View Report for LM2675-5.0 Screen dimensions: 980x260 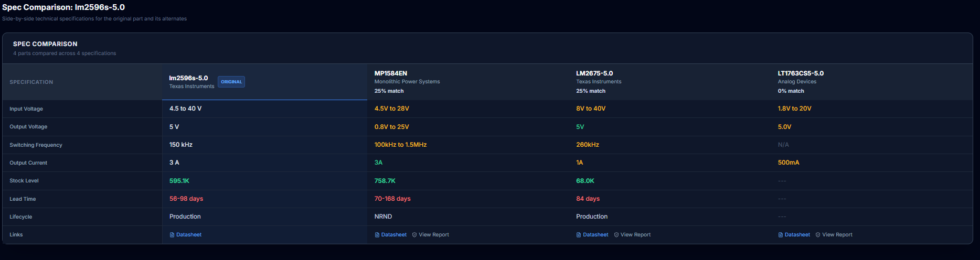[632, 235]
